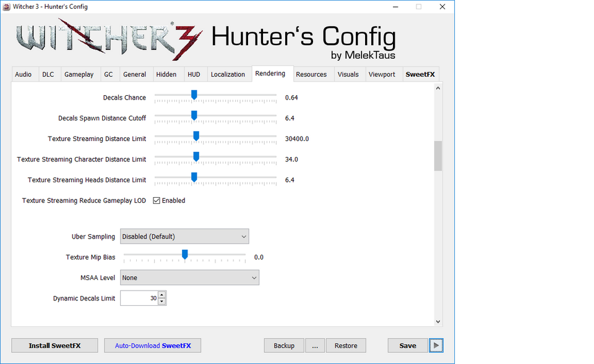Toggle Texture Streaming Reduce Gameplay LOD checkbox

157,201
